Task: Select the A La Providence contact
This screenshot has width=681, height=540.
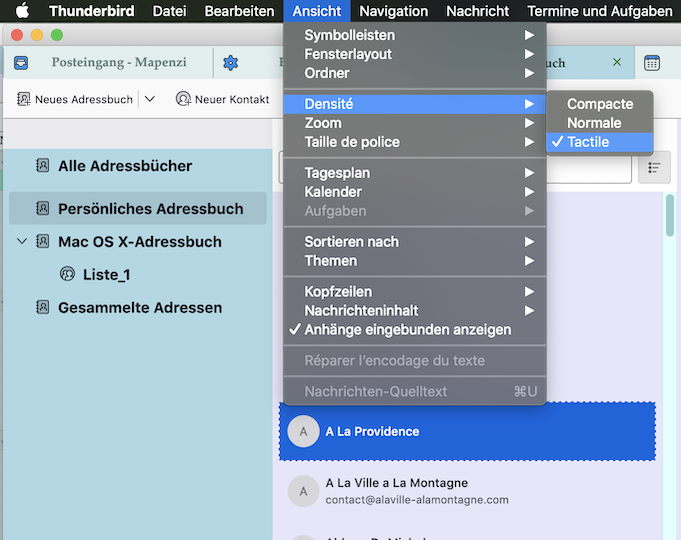Action: pyautogui.click(x=467, y=431)
